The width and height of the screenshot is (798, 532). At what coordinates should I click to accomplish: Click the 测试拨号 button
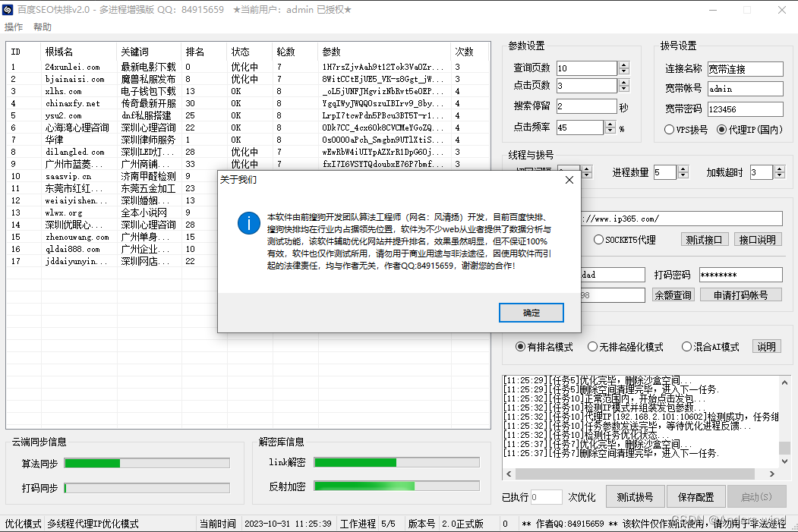pos(636,497)
